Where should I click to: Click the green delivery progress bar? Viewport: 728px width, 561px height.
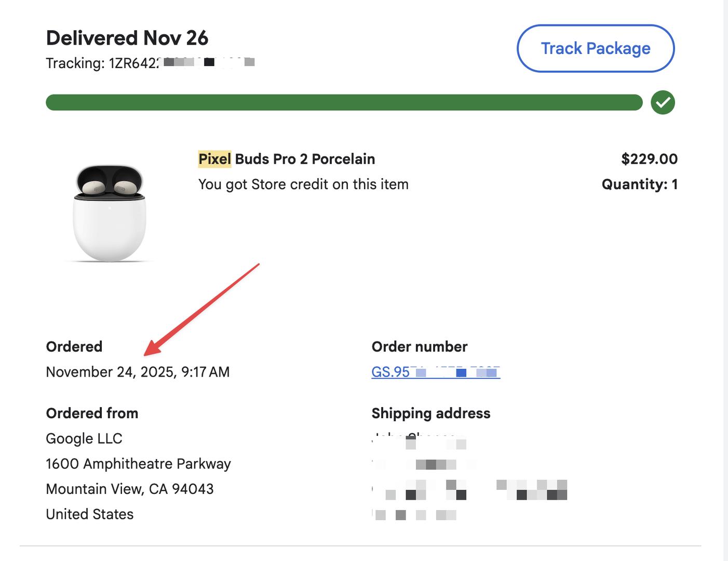coord(344,102)
